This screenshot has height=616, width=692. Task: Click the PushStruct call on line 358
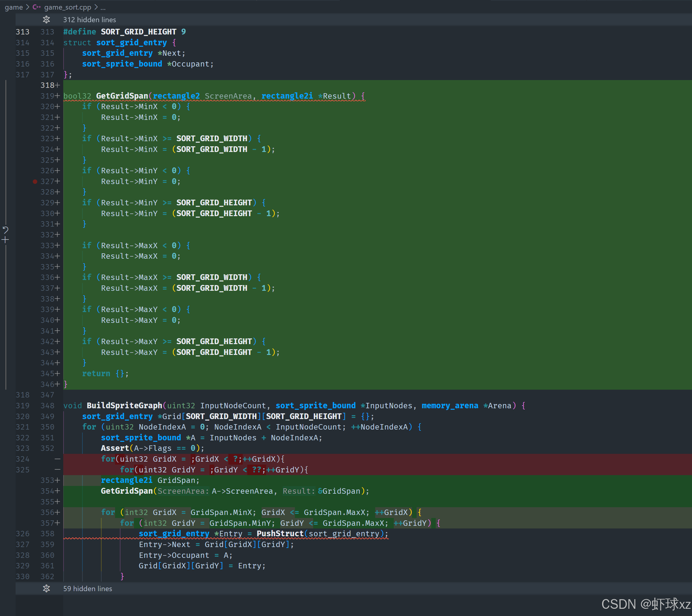(280, 533)
